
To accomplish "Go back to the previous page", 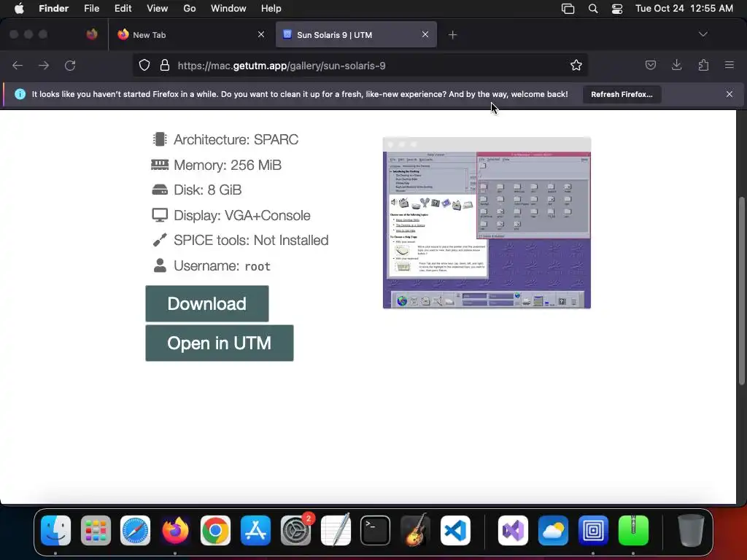I will tap(18, 65).
